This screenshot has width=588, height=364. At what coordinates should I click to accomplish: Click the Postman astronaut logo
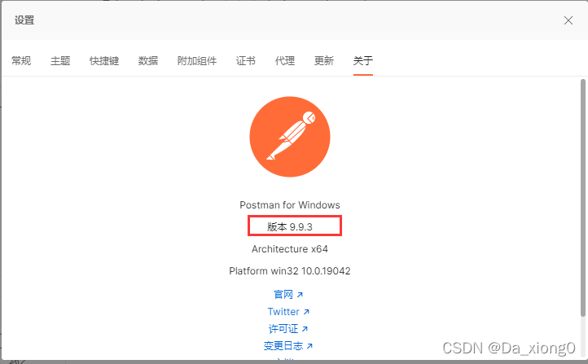[x=290, y=137]
